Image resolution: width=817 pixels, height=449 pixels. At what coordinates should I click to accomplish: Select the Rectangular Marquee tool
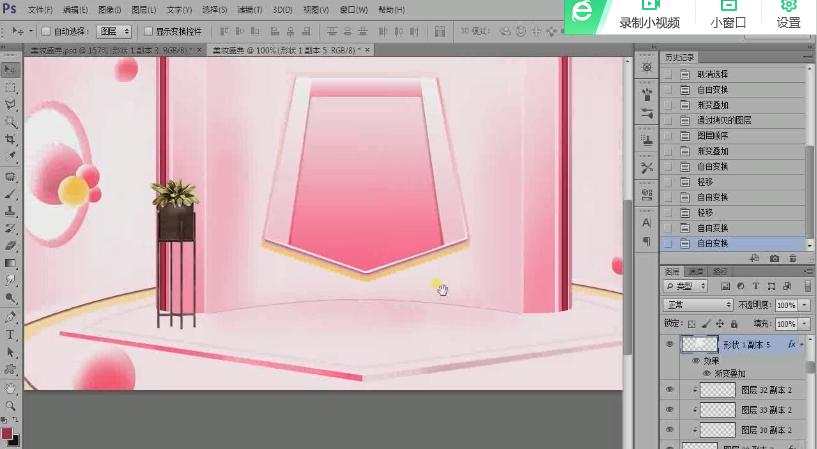[11, 86]
